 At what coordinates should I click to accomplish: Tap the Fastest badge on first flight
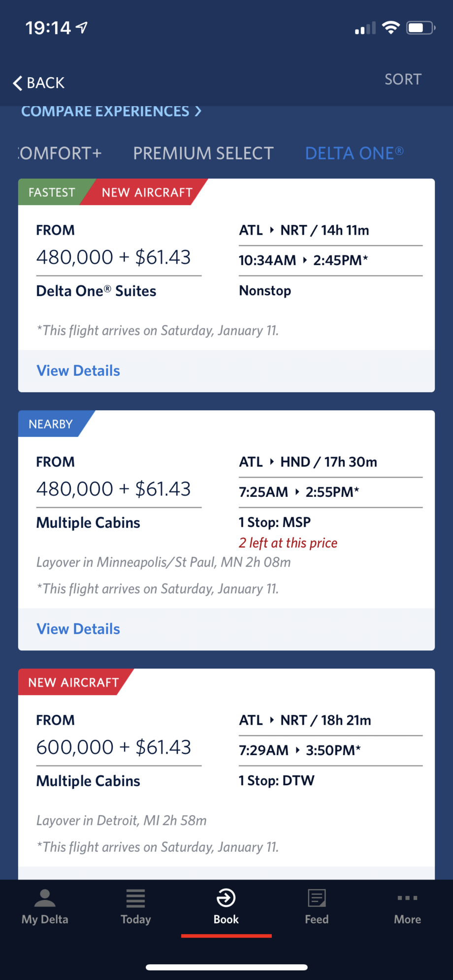[52, 192]
